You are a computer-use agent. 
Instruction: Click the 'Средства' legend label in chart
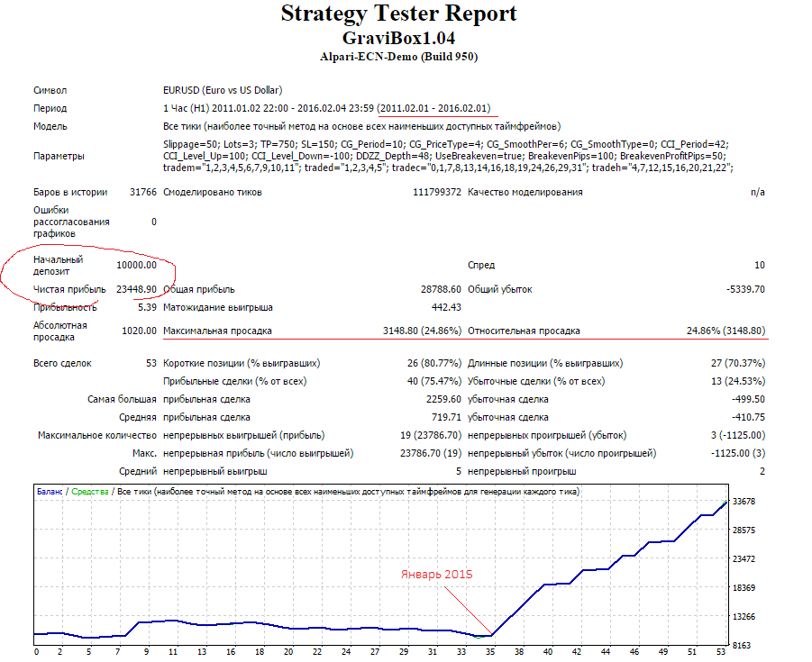(90, 492)
